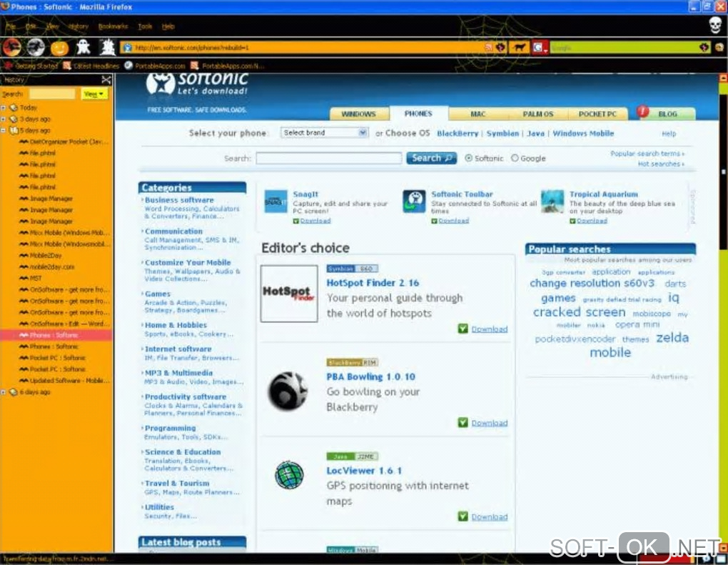Click the cracked screen popular search tag

click(x=579, y=312)
